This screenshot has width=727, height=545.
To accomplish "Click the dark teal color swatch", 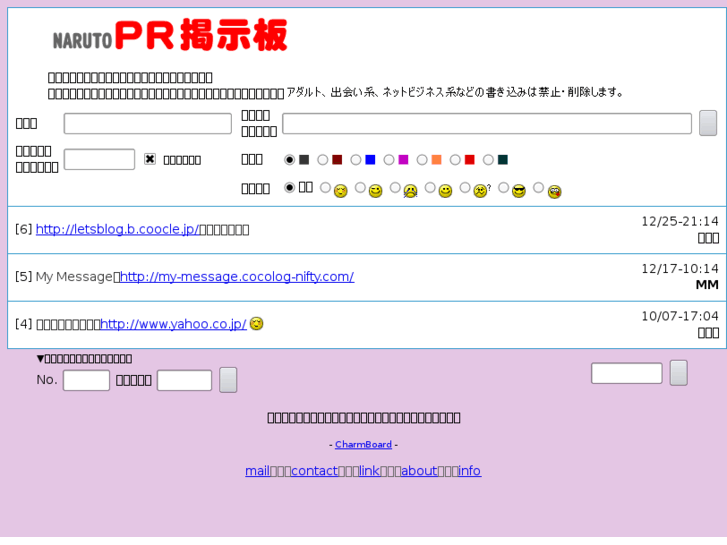I will click(x=503, y=160).
